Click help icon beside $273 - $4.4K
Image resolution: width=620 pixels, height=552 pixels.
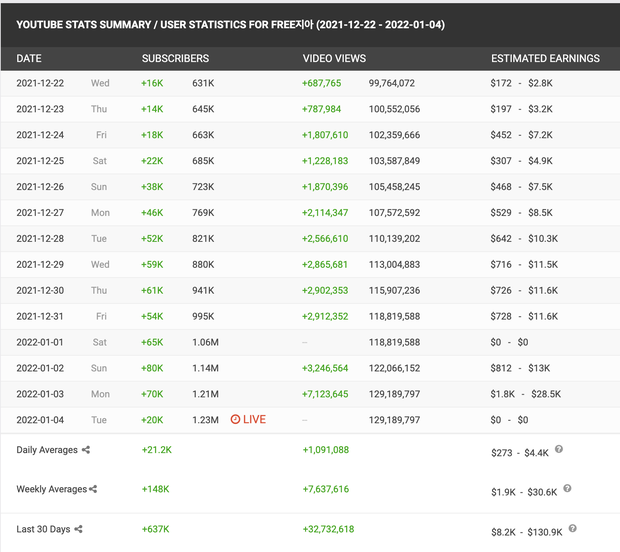[559, 449]
